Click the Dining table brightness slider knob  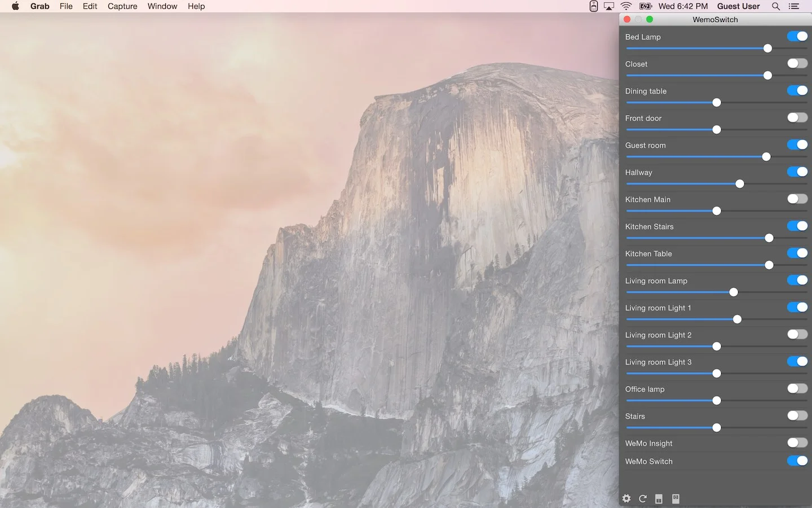[717, 103]
